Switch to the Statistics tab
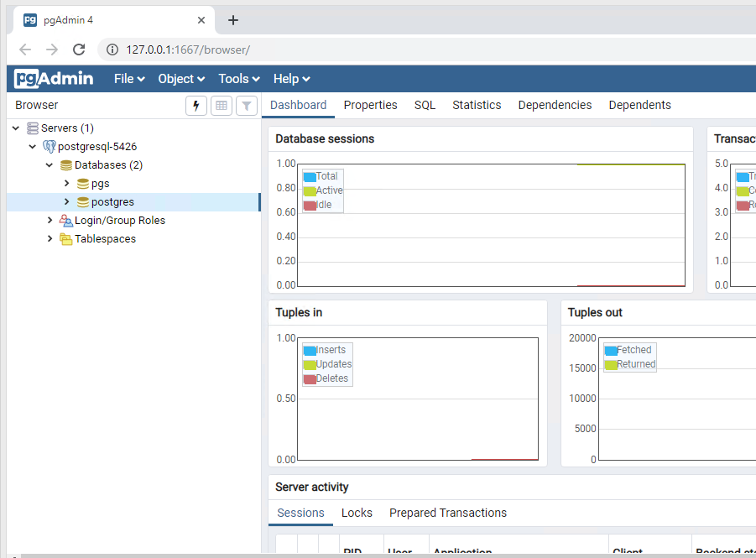This screenshot has width=756, height=558. (x=477, y=105)
